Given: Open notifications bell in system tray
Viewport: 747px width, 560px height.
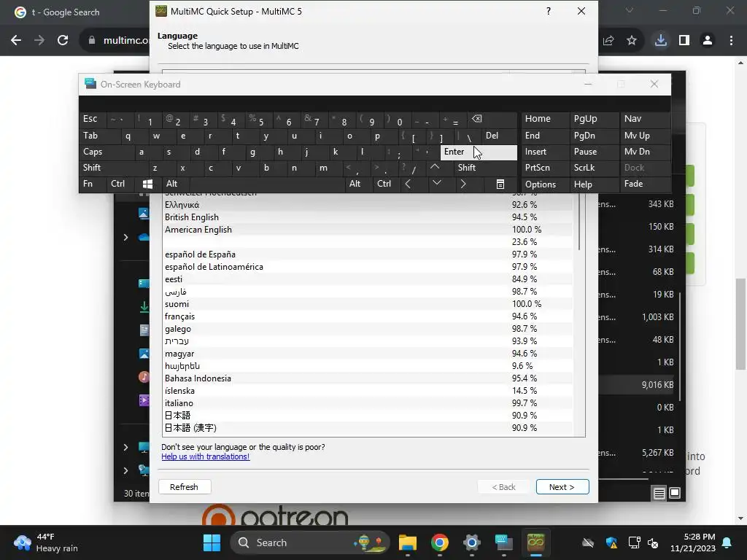Looking at the screenshot, I should pyautogui.click(x=727, y=542).
